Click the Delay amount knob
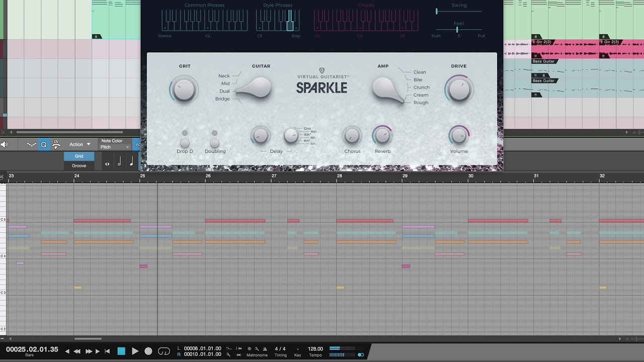The height and width of the screenshot is (362, 644). click(x=260, y=135)
